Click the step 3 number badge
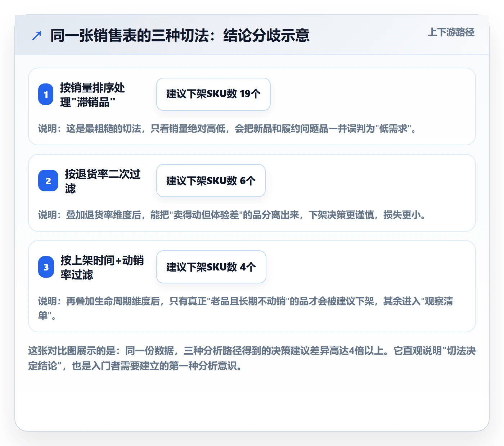The width and height of the screenshot is (504, 446). coord(46,267)
